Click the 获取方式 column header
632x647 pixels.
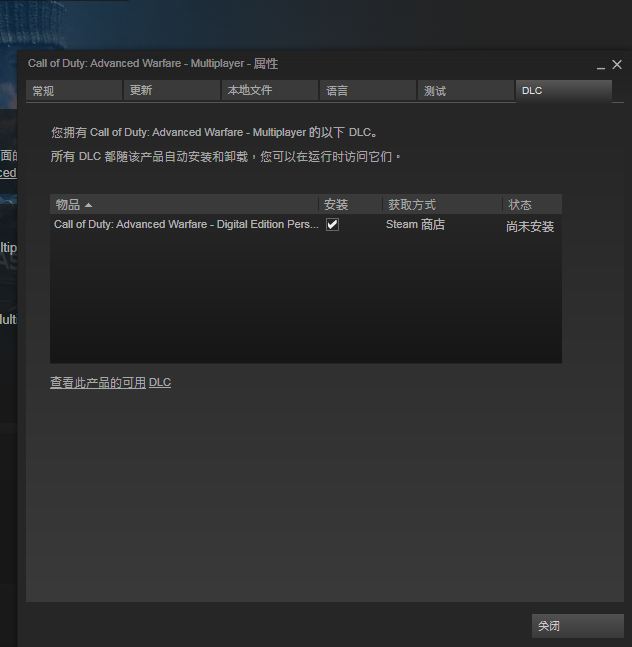click(x=442, y=205)
